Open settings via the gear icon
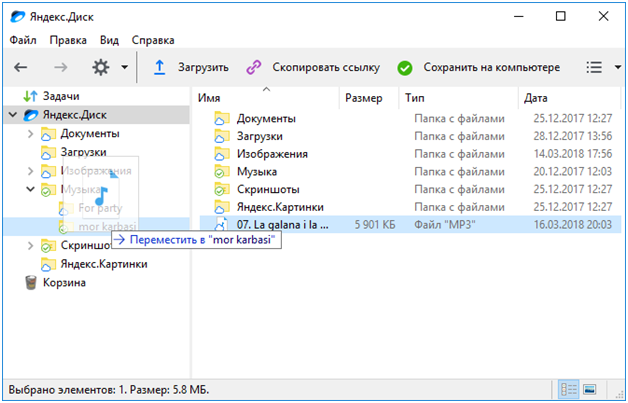Image resolution: width=628 pixels, height=403 pixels. pos(101,67)
